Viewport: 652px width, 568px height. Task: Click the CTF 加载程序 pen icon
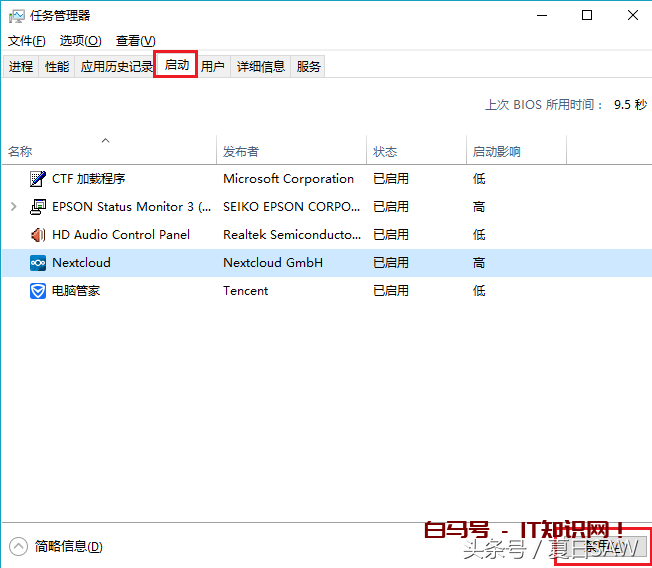tap(38, 179)
